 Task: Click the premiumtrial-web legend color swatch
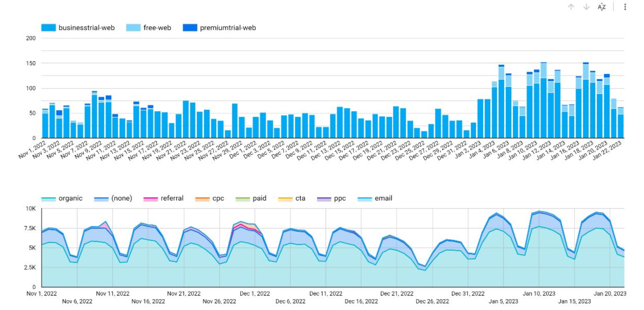click(190, 28)
